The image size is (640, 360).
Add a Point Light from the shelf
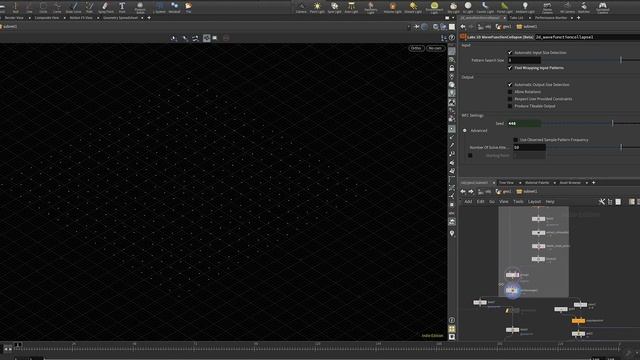tap(317, 7)
